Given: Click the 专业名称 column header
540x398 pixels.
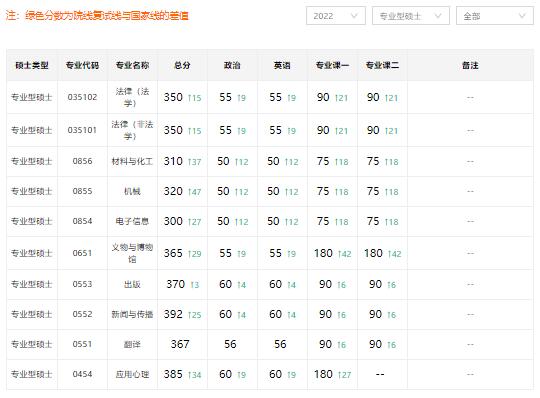Looking at the screenshot, I should point(132,65).
